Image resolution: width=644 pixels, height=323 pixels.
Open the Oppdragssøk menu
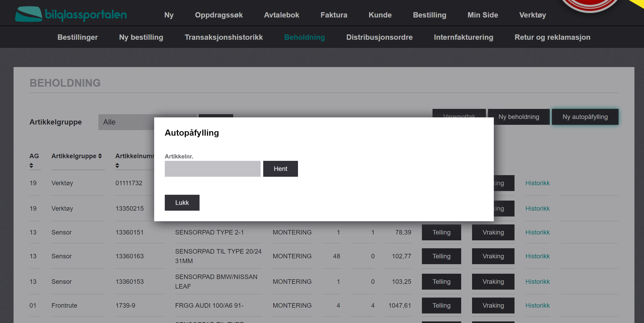(219, 15)
